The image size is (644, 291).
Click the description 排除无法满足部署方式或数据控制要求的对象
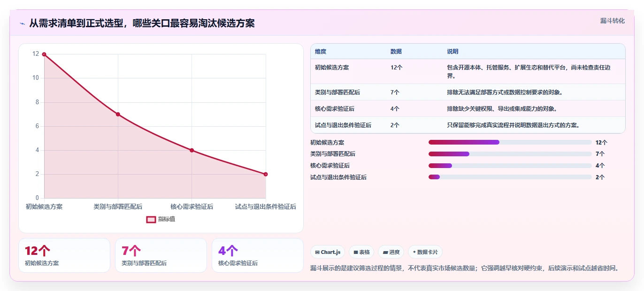coord(505,92)
